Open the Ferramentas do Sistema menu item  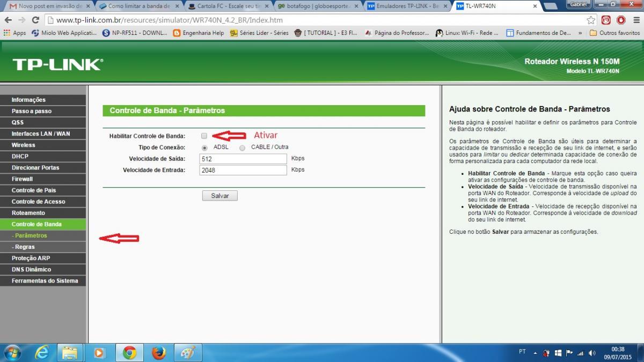(x=43, y=280)
